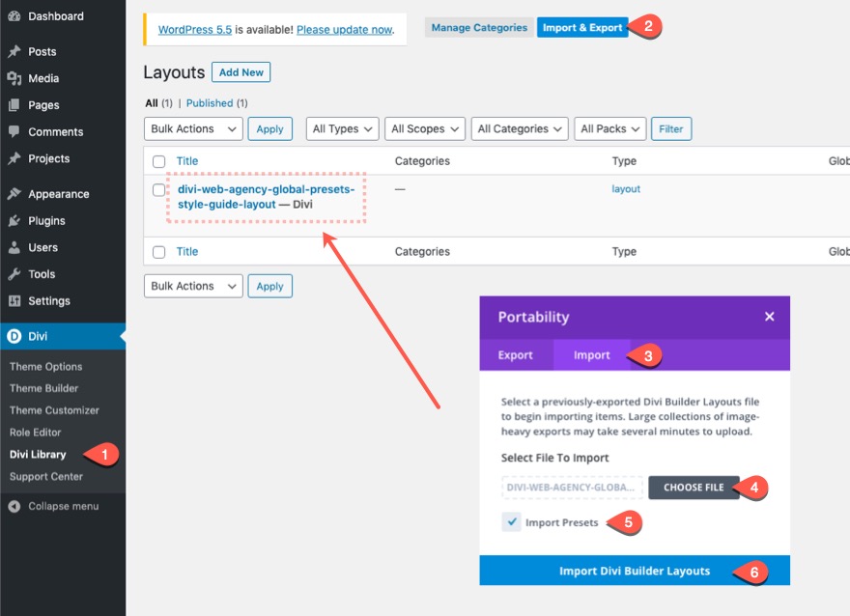Follow the WordPress 5.5 link

pyautogui.click(x=194, y=30)
